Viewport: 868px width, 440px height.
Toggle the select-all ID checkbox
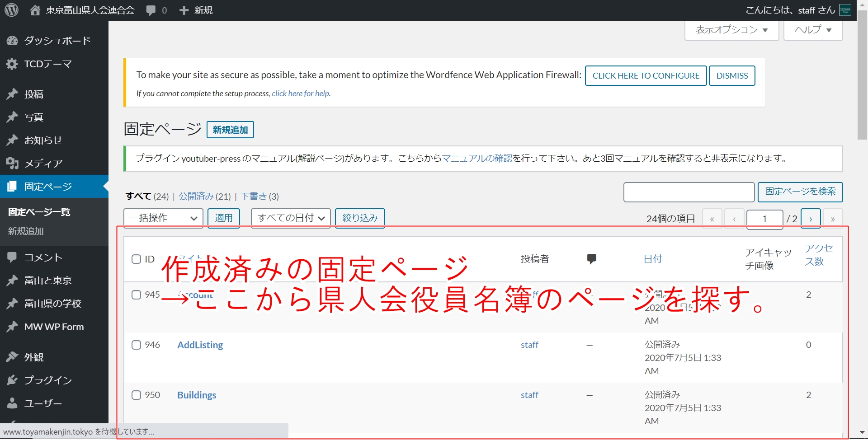136,259
